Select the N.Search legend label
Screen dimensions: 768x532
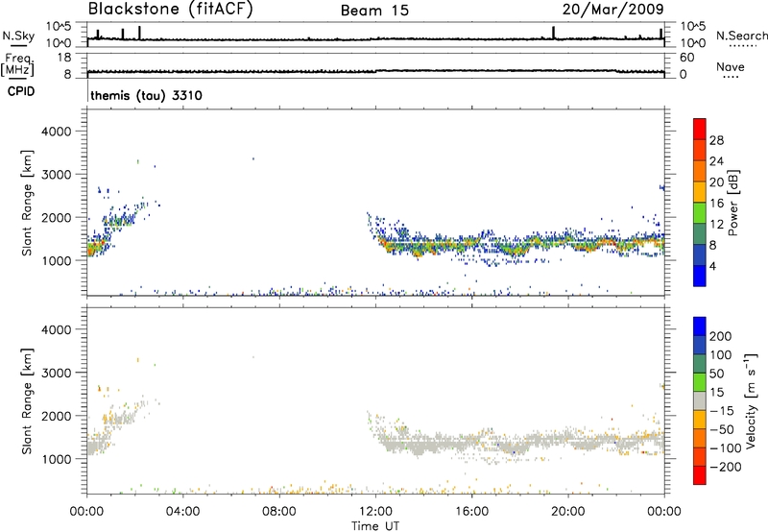point(741,36)
